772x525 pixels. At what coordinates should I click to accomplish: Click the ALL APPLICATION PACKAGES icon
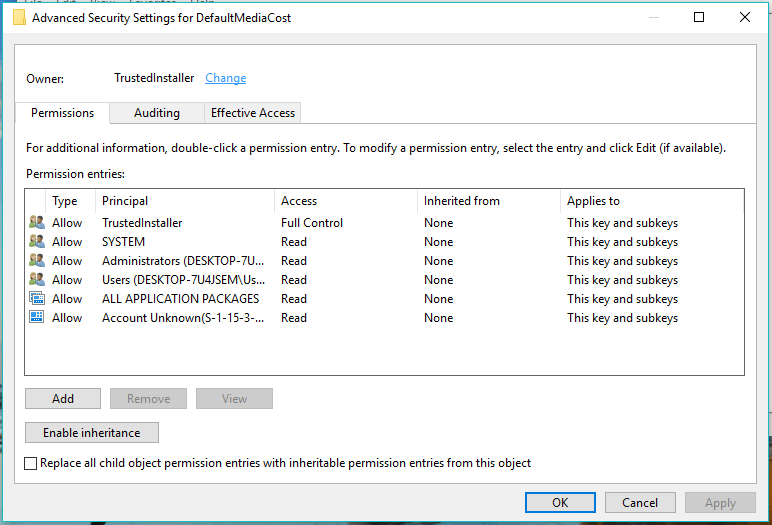[37, 299]
